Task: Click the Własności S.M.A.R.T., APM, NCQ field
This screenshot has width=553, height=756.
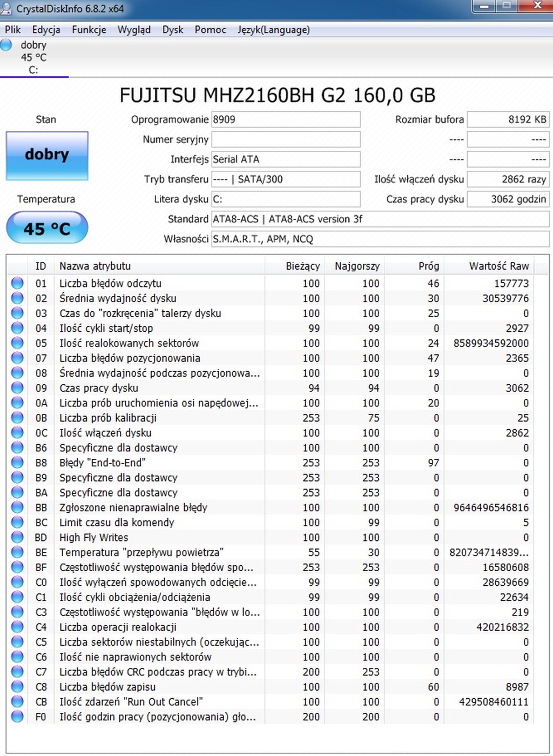Action: (x=380, y=239)
